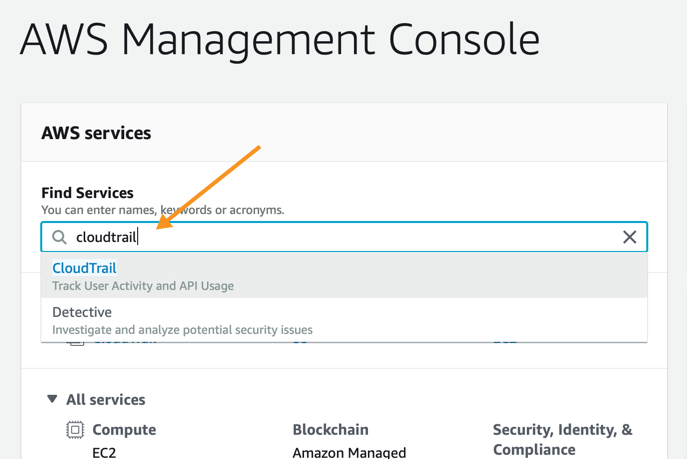Image resolution: width=687 pixels, height=459 pixels.
Task: Click the Find Services label
Action: (87, 193)
